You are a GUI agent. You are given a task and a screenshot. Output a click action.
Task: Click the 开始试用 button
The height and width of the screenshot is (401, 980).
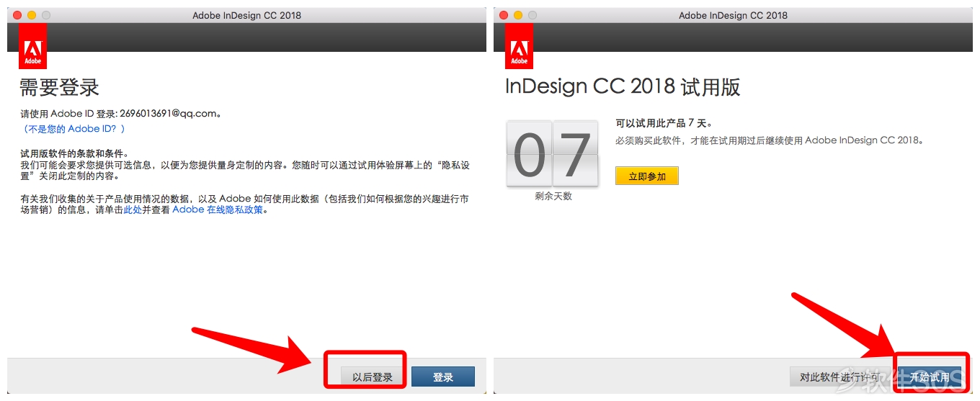[930, 377]
